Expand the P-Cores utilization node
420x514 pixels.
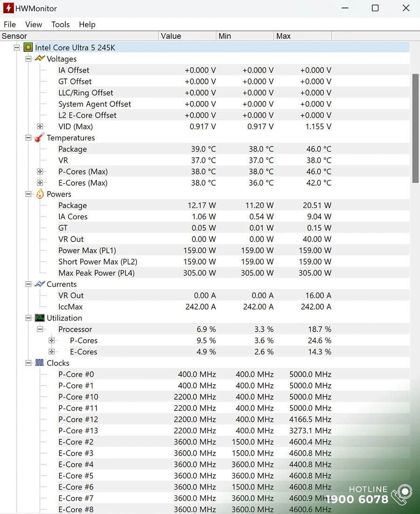point(51,340)
